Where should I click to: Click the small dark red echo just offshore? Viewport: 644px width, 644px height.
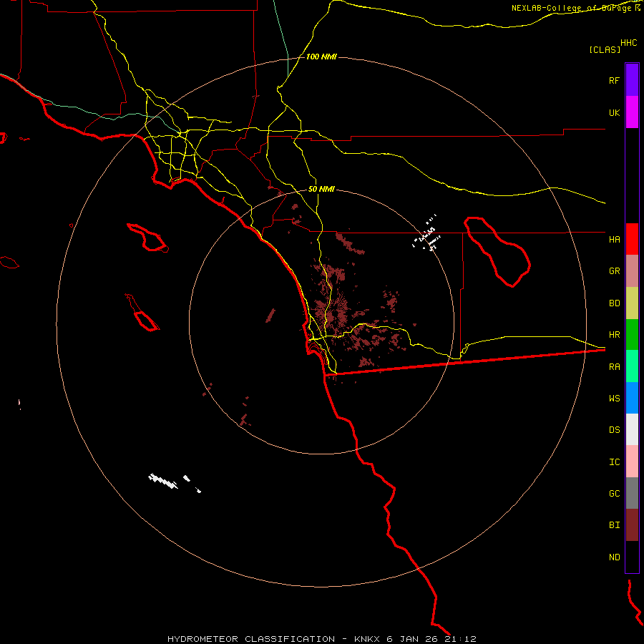(270, 316)
